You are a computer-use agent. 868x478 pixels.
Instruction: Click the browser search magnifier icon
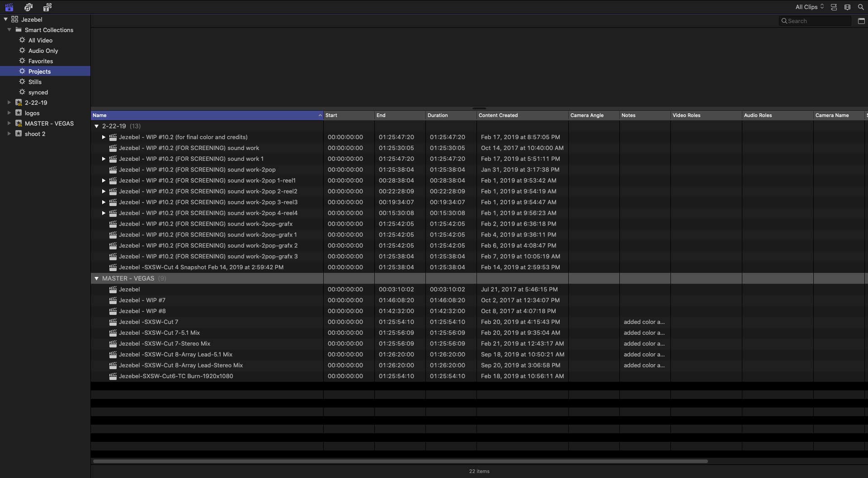tap(861, 7)
